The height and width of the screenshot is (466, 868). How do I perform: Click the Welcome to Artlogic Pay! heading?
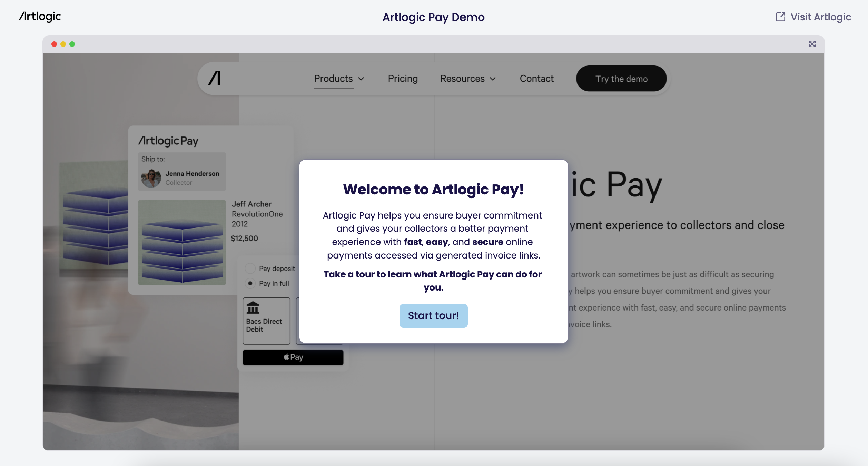point(433,189)
